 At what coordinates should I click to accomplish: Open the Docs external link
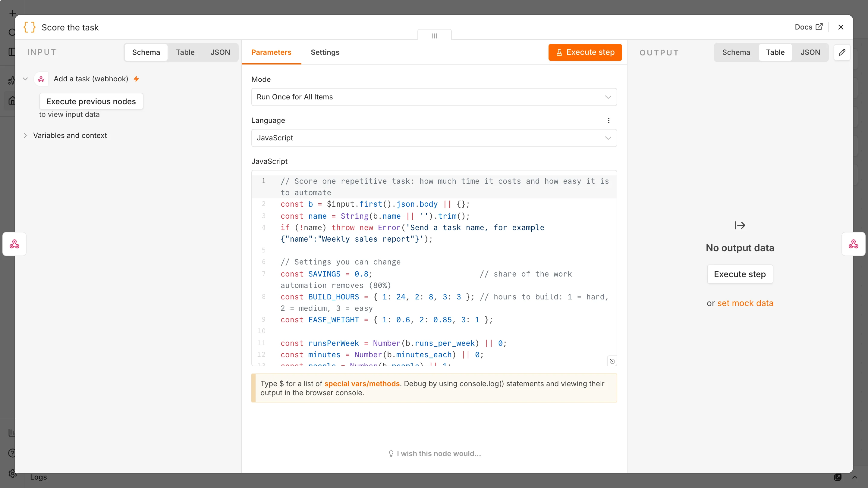tap(808, 27)
